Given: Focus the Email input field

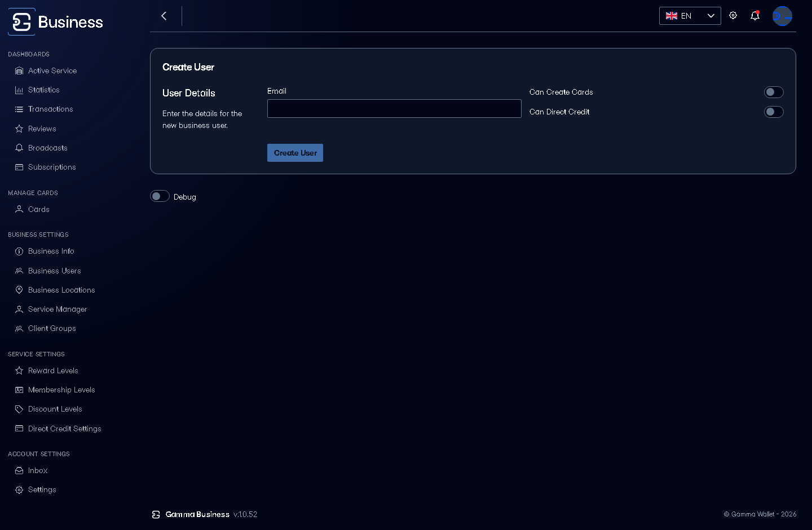Looking at the screenshot, I should [x=394, y=109].
